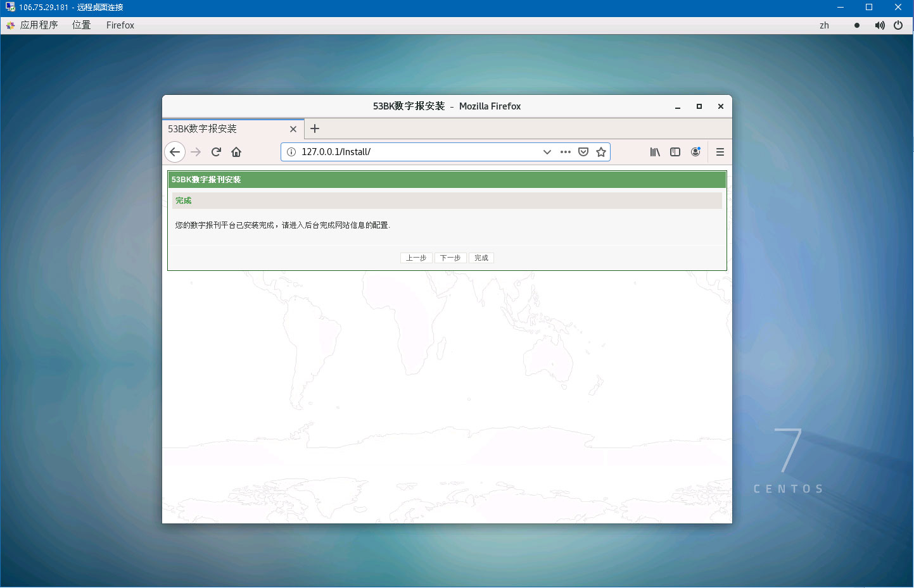Click the remote desktop title bar icon
Viewport: 914px width, 588px height.
coord(10,7)
